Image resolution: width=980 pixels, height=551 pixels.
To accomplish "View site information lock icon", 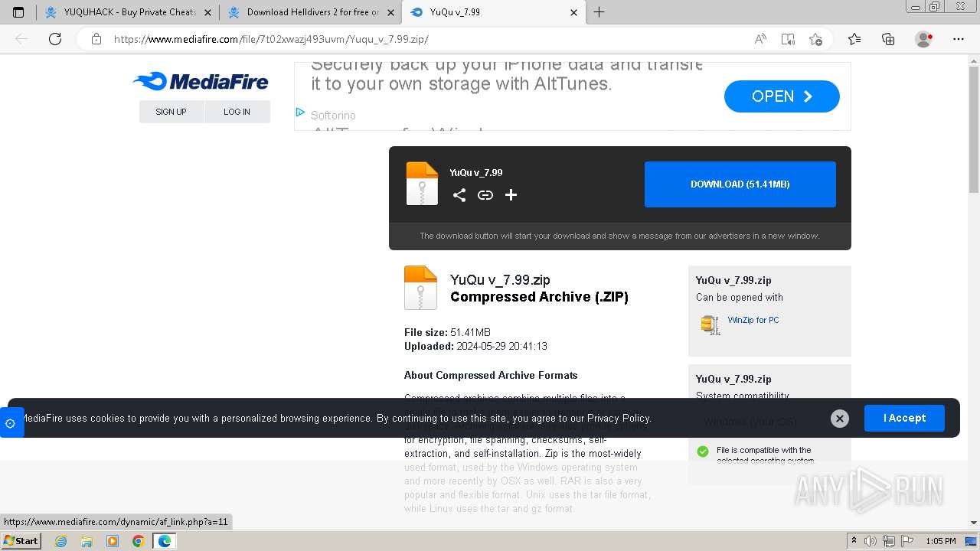I will tap(96, 39).
